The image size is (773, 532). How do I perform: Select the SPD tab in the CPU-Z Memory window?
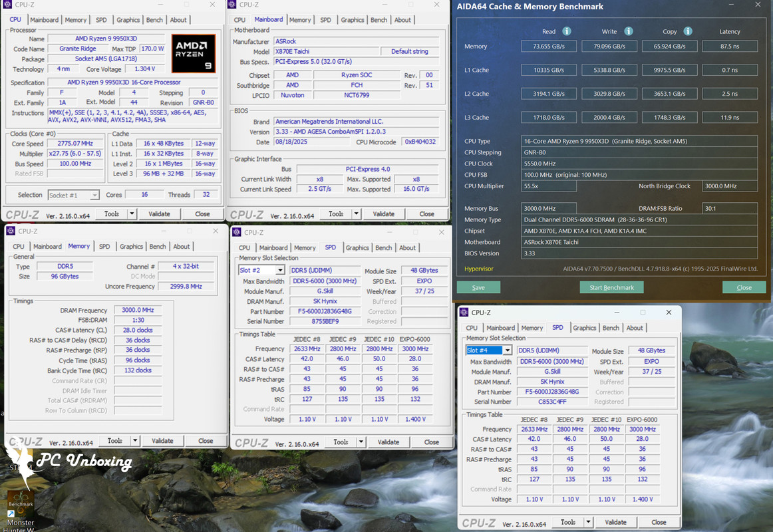(x=104, y=247)
